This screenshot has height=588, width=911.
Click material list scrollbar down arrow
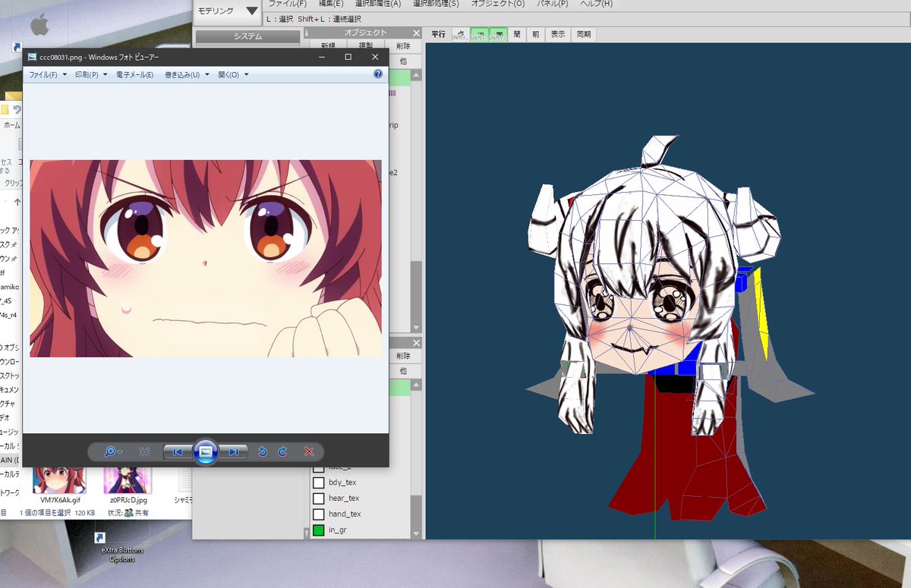click(x=416, y=533)
